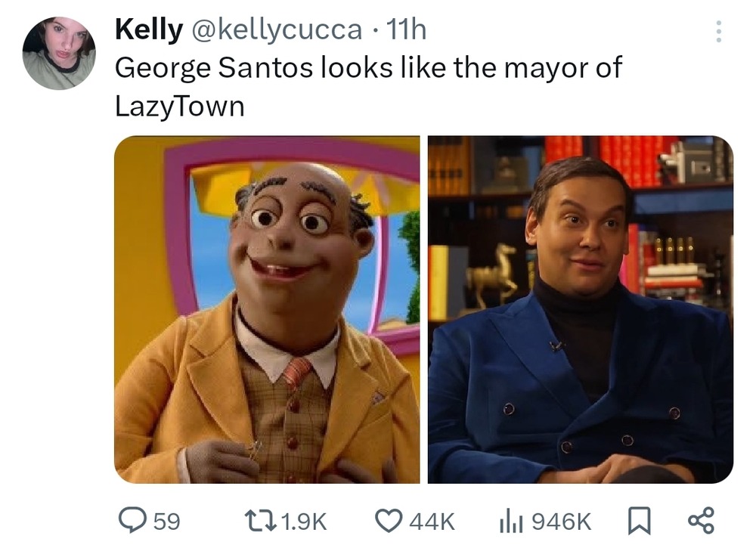This screenshot has height=548, width=756.
Task: Bookmark this tweet
Action: 640,521
